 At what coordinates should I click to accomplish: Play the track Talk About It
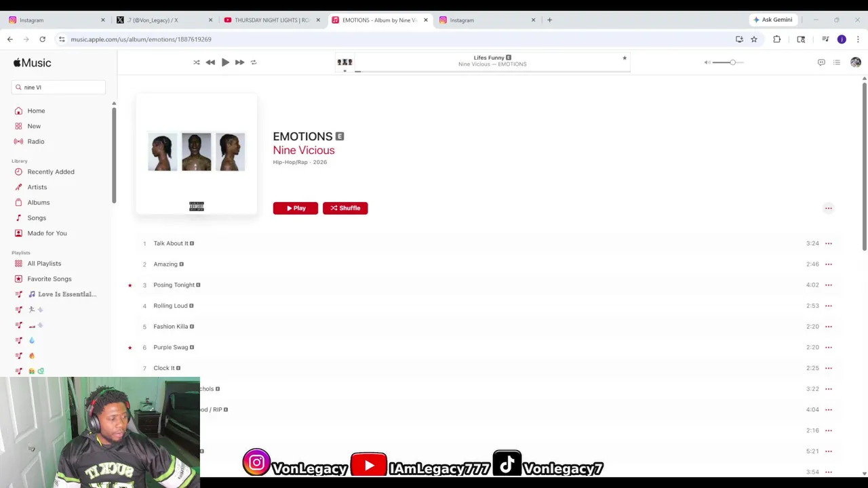[x=171, y=243]
